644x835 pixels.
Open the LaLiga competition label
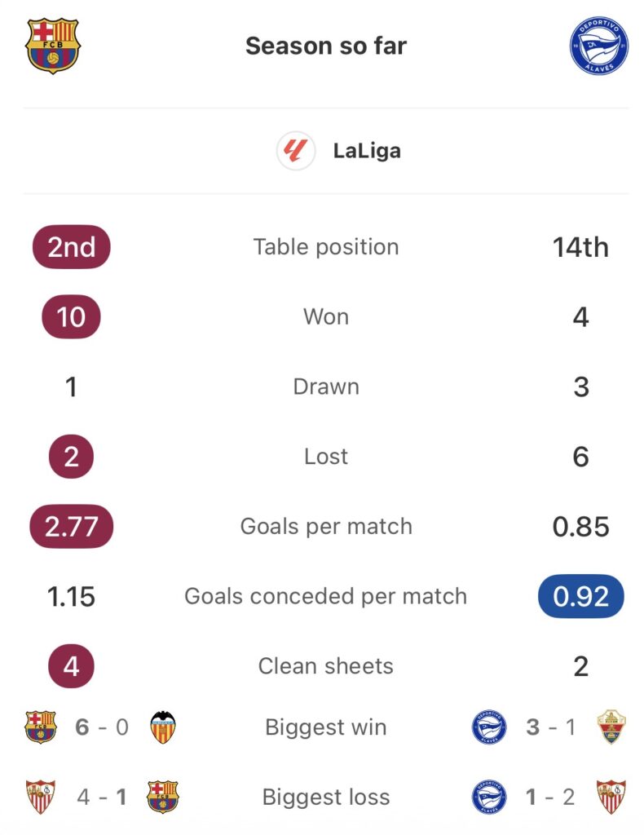(366, 151)
